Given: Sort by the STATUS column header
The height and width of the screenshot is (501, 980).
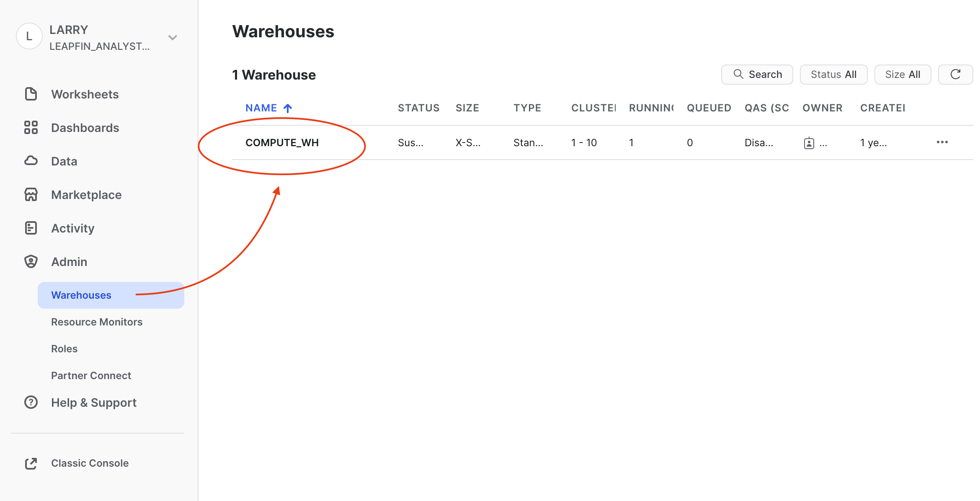Looking at the screenshot, I should (x=418, y=108).
